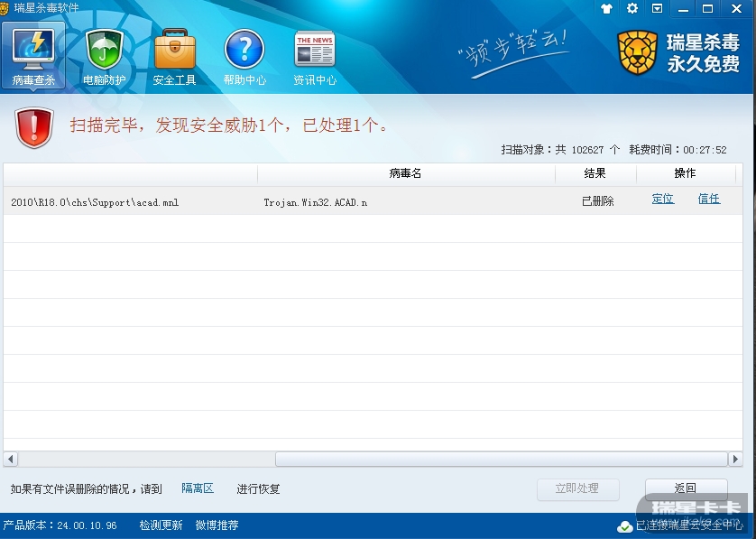This screenshot has height=539, width=756.
Task: Click the scan complete summary message
Action: [x=228, y=125]
